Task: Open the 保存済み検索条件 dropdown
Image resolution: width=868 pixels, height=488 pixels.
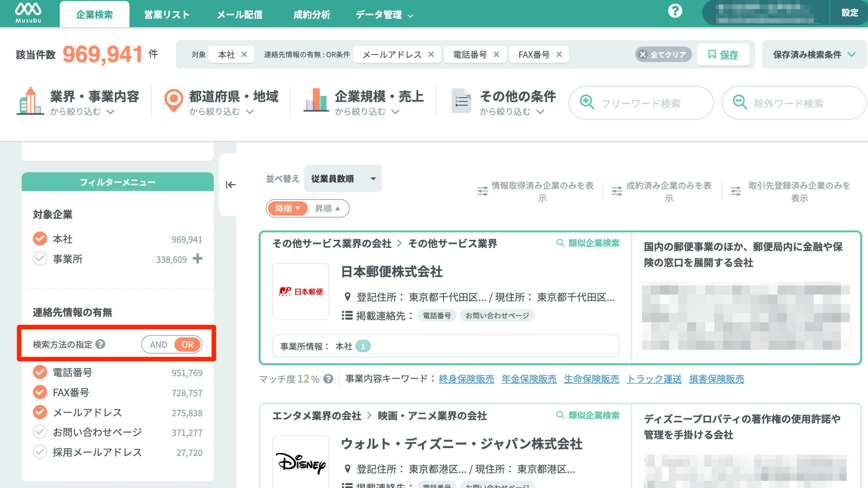Action: [x=814, y=54]
